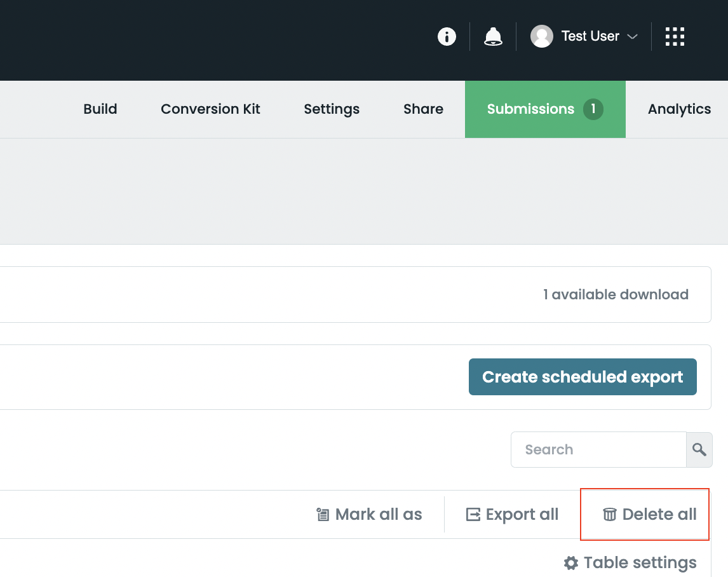This screenshot has width=728, height=577.
Task: Click the info circle icon
Action: point(447,37)
